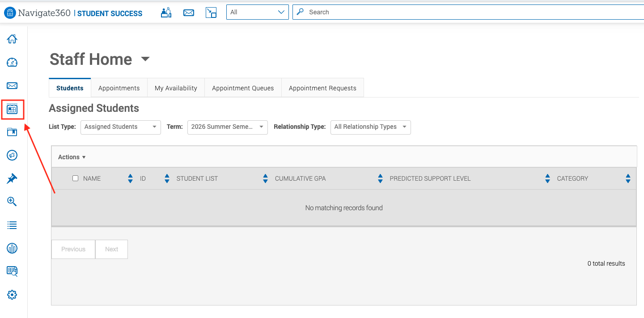Sort by PREDICTED SUPPORT LEVEL column arrows

coord(547,178)
